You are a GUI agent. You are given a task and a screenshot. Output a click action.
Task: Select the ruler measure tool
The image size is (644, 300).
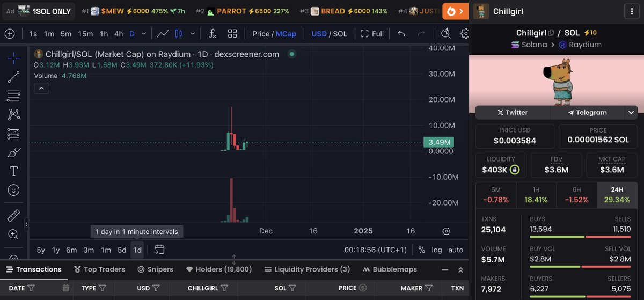pyautogui.click(x=14, y=216)
